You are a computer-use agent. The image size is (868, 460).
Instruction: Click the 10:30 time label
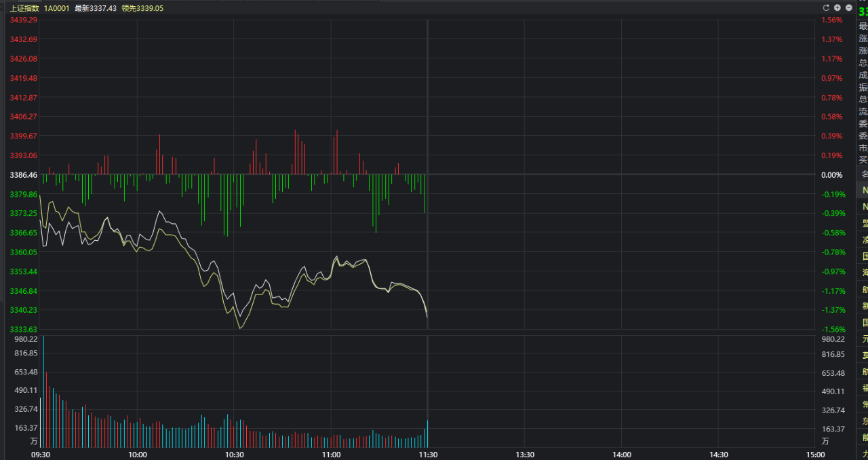tap(235, 455)
